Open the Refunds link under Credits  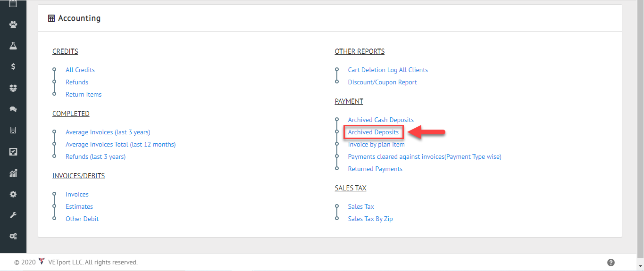click(x=77, y=82)
